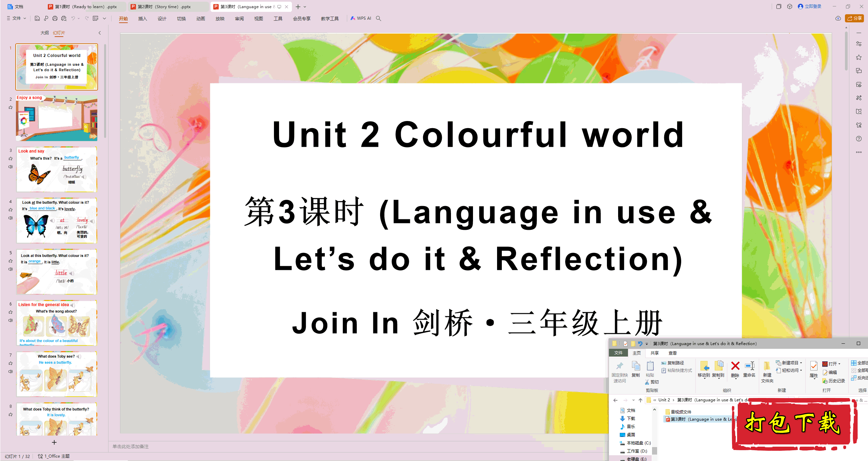Screen dimensions: 868x461
Task: Open the 设计 ribbon tab
Action: tap(162, 19)
